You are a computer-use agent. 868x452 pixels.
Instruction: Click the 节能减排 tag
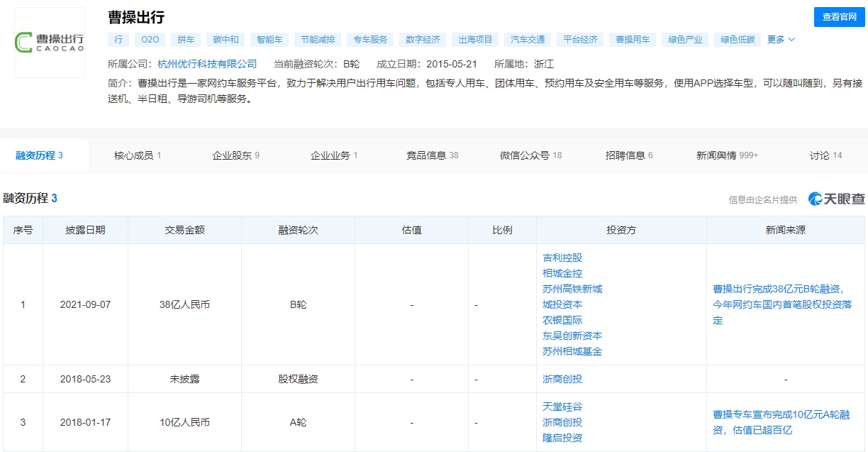click(x=318, y=40)
